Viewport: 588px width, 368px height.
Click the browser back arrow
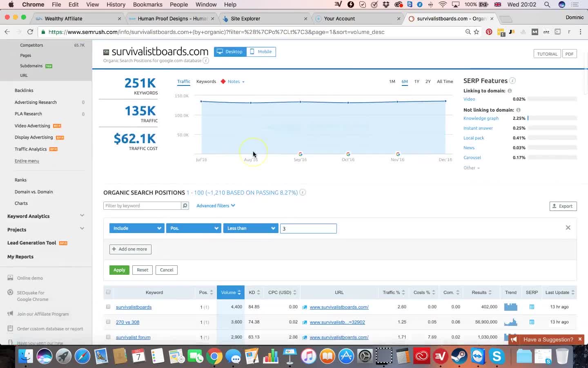(7, 31)
